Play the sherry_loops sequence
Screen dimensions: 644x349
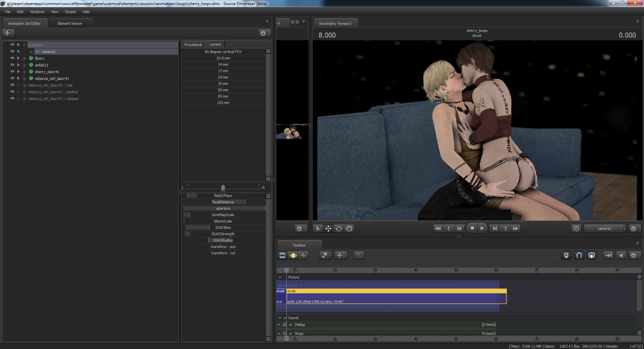[482, 229]
